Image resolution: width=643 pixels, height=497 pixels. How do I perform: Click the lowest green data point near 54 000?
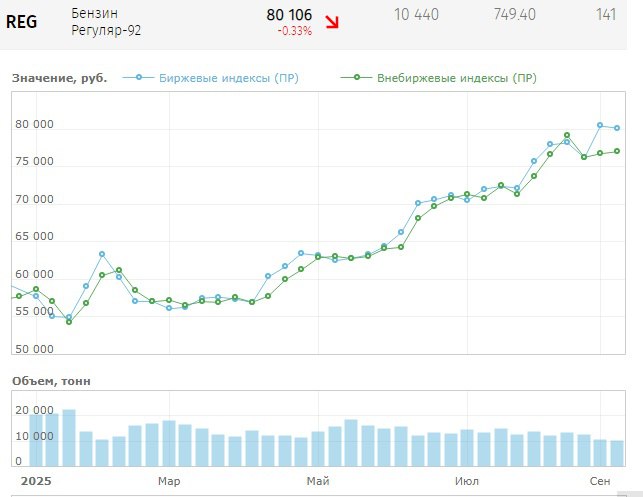tap(69, 322)
